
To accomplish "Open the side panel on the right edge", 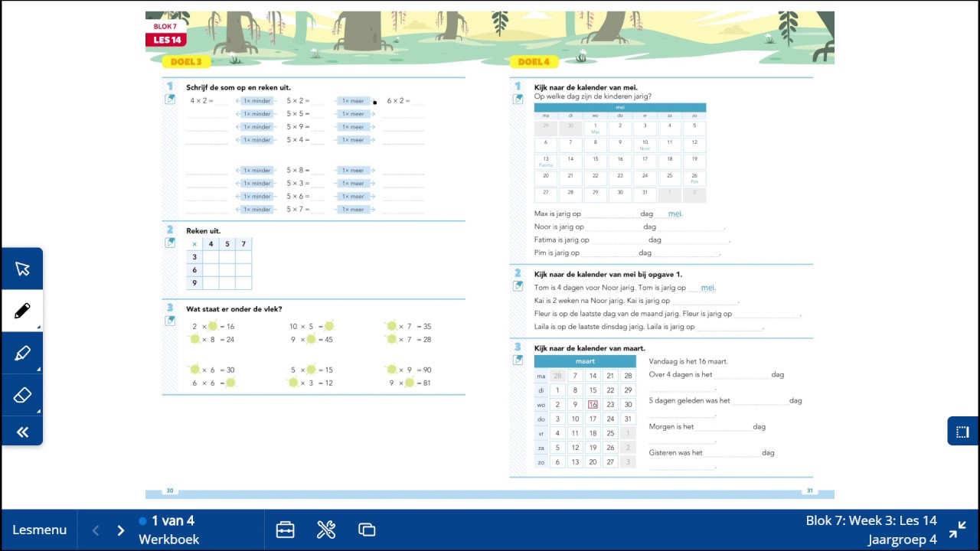I will (x=963, y=432).
